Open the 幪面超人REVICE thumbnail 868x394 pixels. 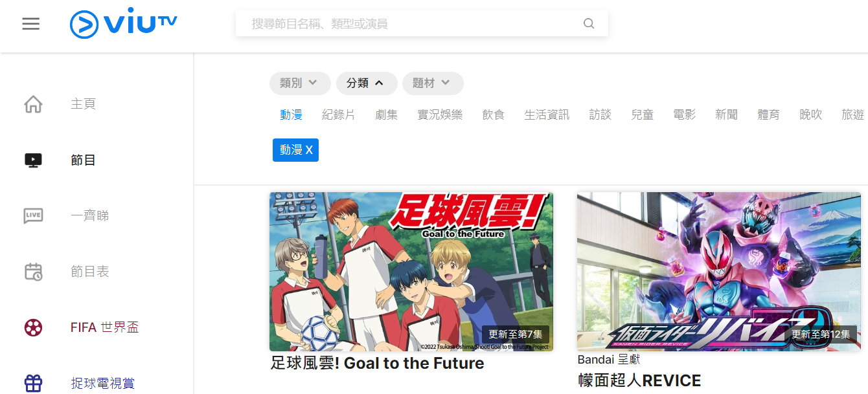click(x=719, y=272)
